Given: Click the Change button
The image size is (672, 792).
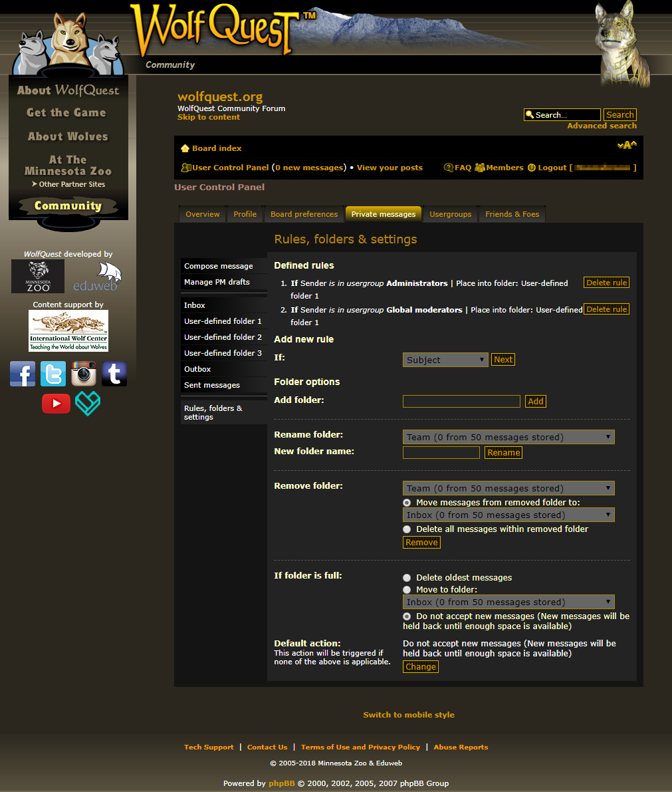Looking at the screenshot, I should coord(421,667).
